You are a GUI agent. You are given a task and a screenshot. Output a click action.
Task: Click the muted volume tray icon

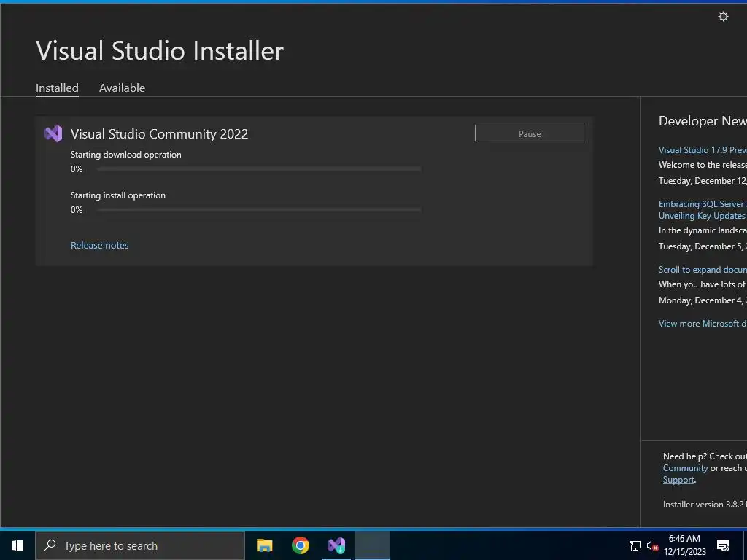[652, 545]
